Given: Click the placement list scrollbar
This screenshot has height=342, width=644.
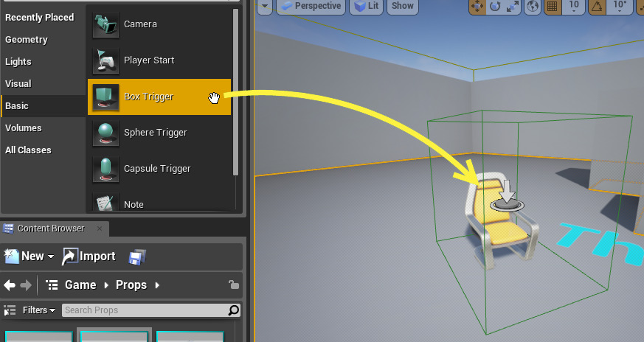Looking at the screenshot, I should 236,92.
